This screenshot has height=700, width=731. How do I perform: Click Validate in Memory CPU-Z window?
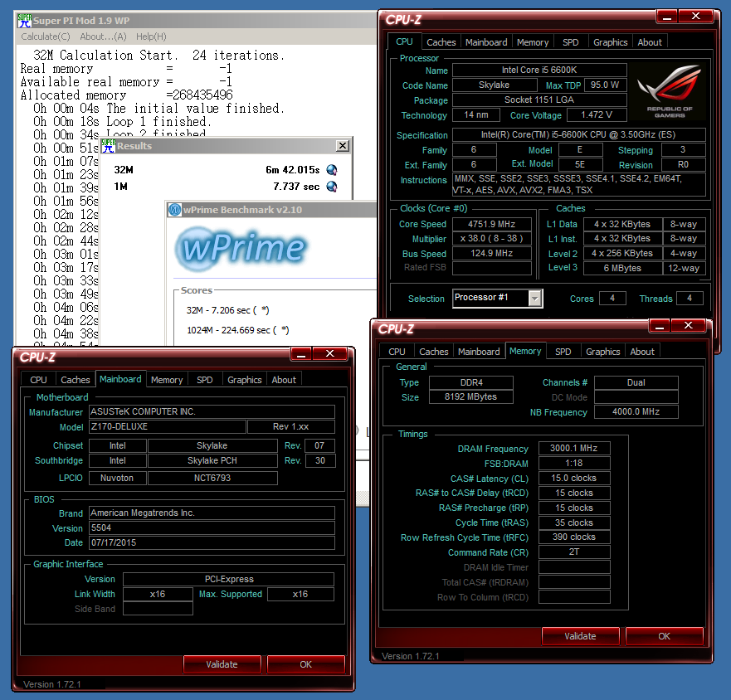click(581, 636)
